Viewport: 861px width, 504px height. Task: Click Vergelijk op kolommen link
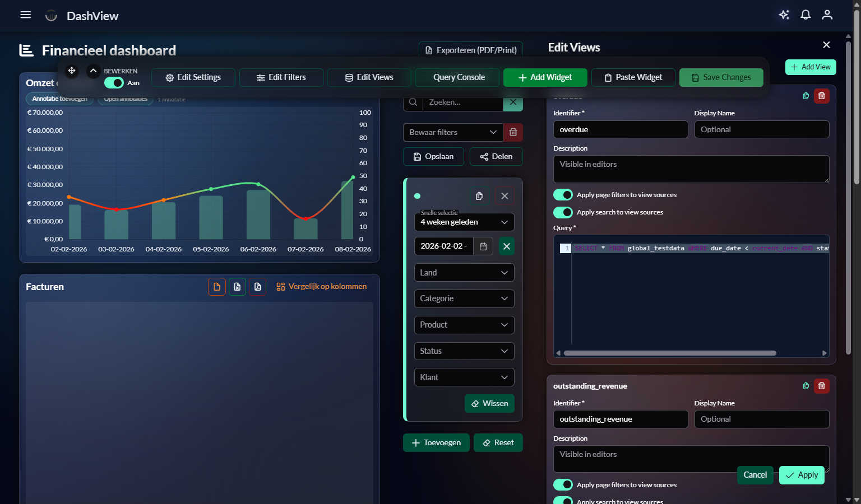click(x=322, y=287)
